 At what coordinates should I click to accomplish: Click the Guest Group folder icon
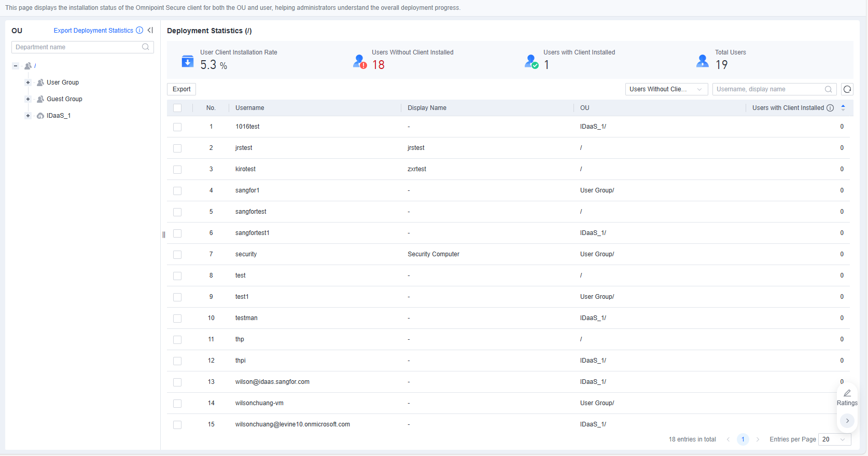click(x=40, y=99)
